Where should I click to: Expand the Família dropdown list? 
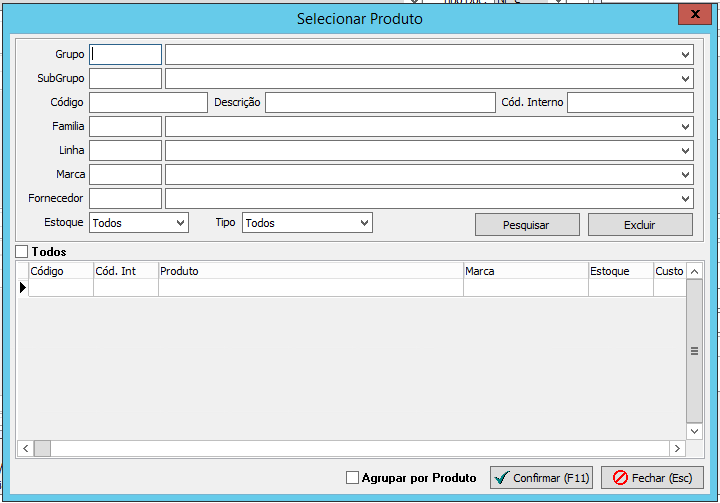[x=685, y=126]
